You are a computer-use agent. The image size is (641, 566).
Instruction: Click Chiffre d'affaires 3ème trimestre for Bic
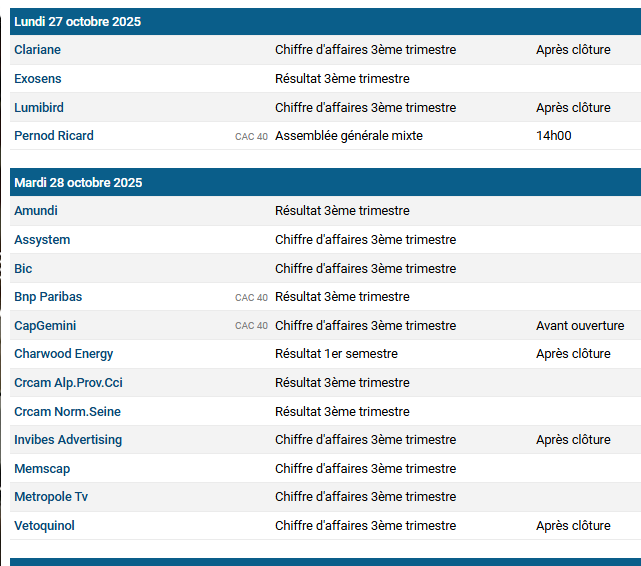point(365,268)
